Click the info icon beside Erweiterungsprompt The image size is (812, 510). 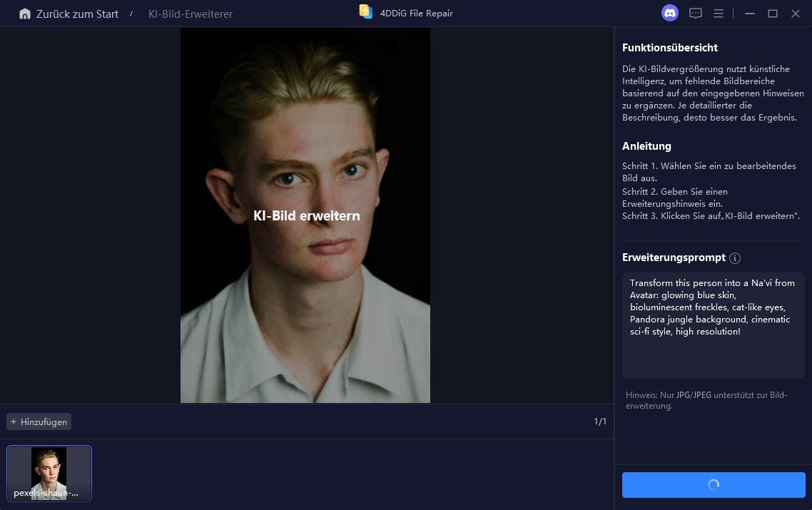click(x=735, y=258)
